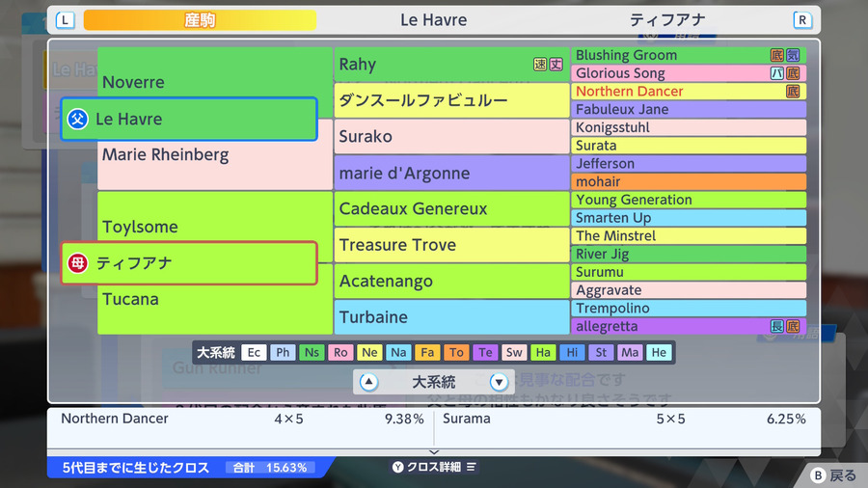
Task: Click up arrow on 大系統 selector
Action: (368, 382)
